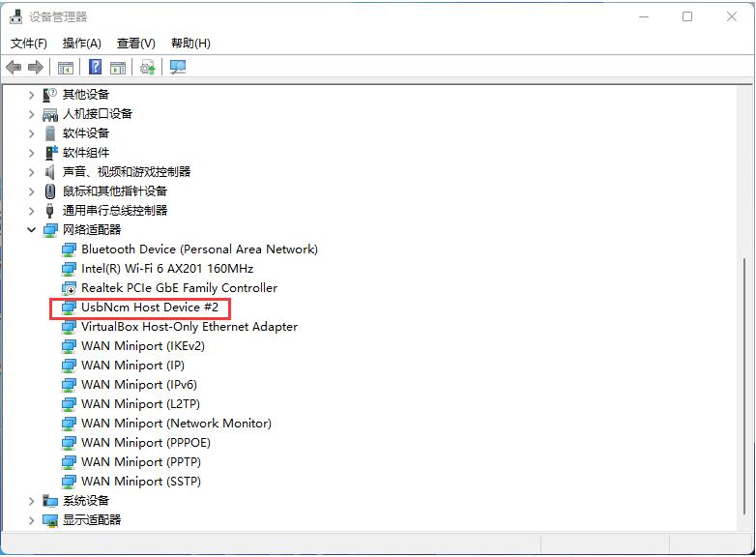Click the 软件组件 category icon
756x557 pixels.
50,153
